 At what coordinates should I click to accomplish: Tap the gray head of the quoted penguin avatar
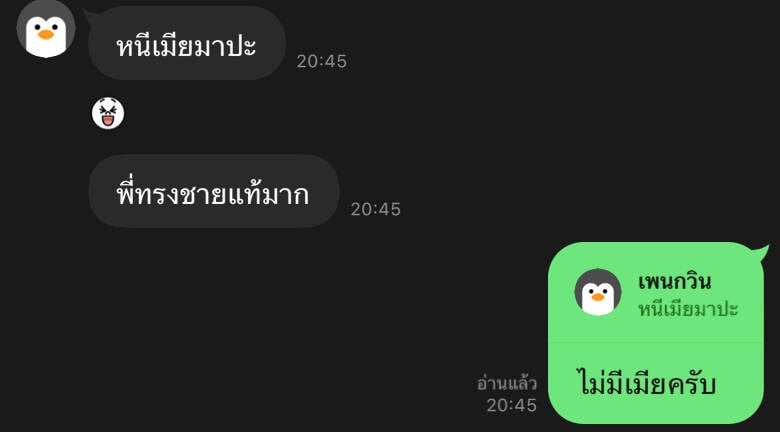[x=597, y=278]
